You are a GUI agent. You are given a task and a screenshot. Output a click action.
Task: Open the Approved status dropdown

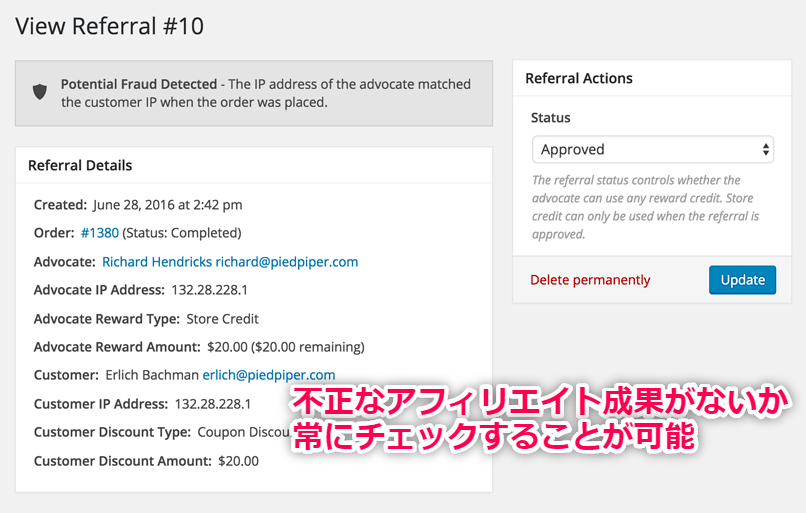tap(652, 150)
